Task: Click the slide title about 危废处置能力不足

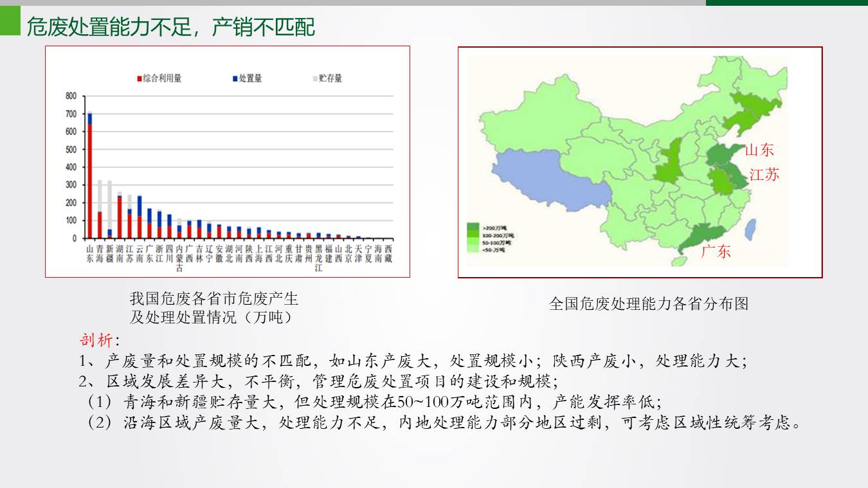Action: 170,27
